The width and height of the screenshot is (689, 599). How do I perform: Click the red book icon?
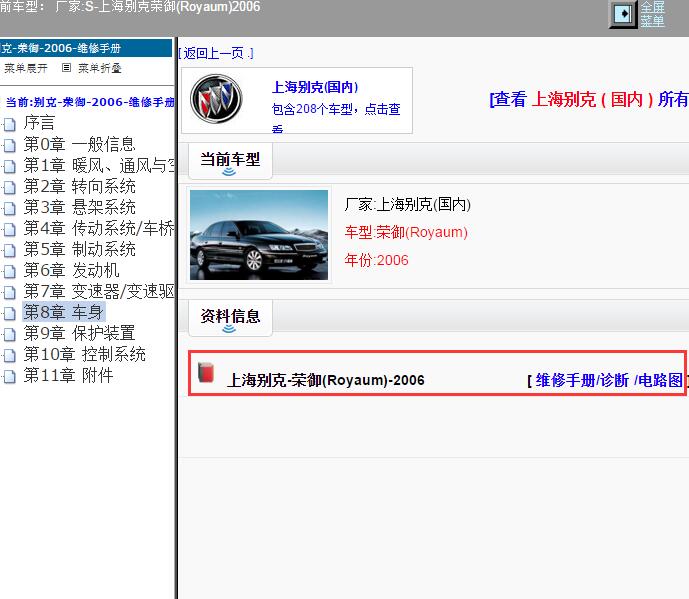coord(206,372)
